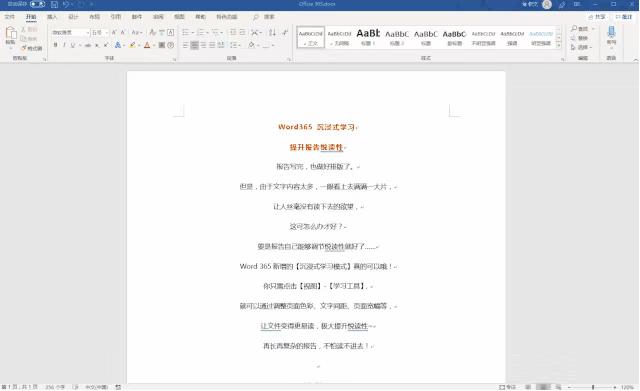Open multilevel list dropdown
This screenshot has height=391, width=640.
pyautogui.click(x=223, y=32)
